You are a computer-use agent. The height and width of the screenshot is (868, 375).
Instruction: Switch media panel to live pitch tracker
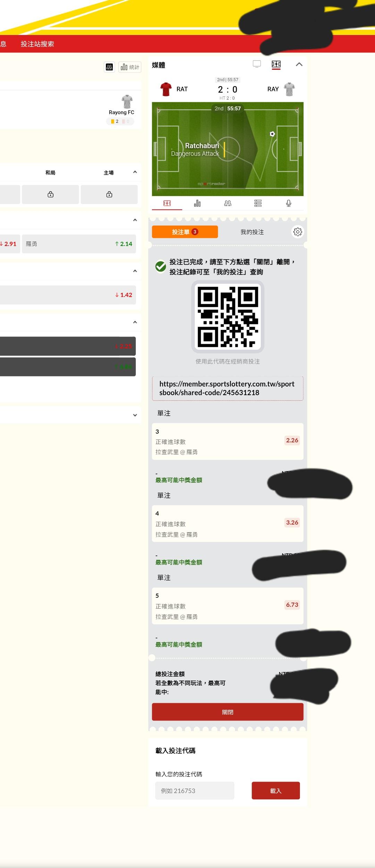[276, 64]
